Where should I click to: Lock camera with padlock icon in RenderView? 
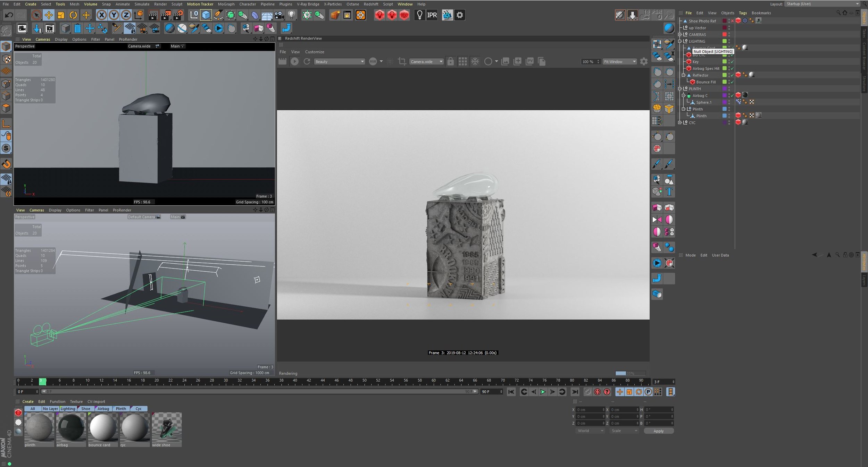pos(450,61)
